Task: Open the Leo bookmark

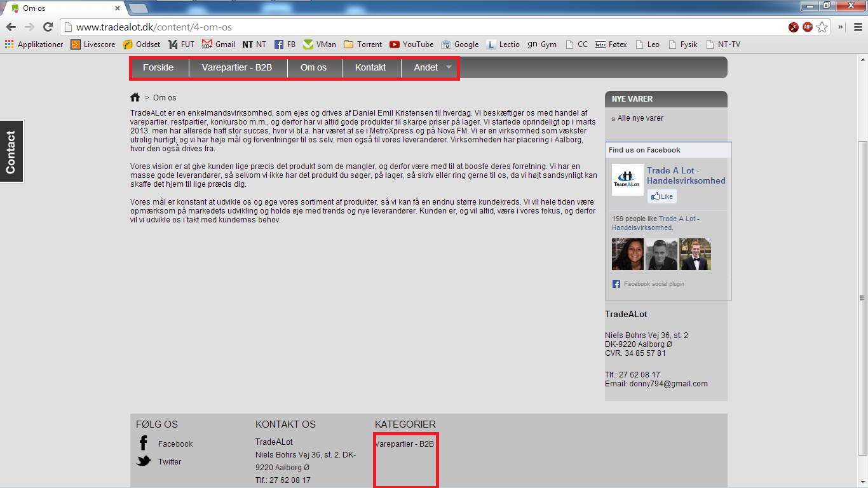Action: tap(648, 44)
